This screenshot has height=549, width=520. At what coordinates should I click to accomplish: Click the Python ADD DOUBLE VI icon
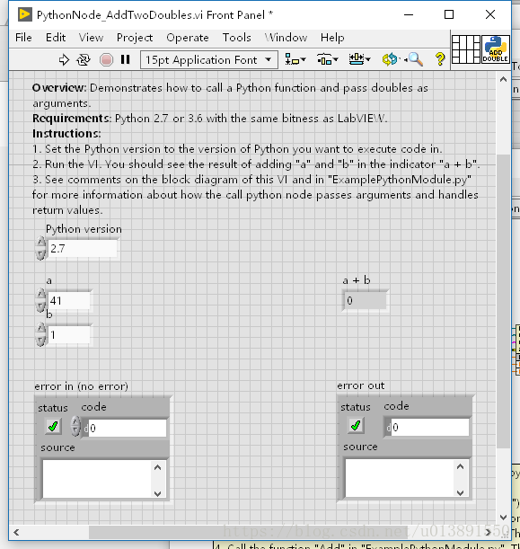coord(495,49)
